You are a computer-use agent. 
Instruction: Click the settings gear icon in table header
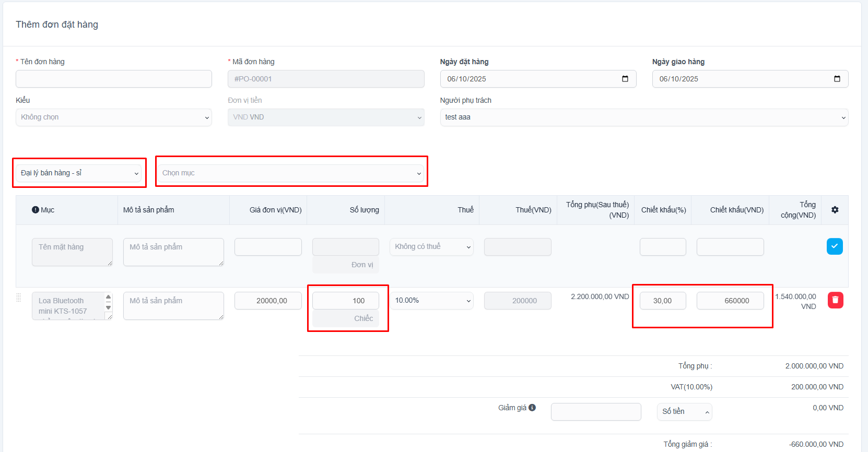[x=835, y=210]
